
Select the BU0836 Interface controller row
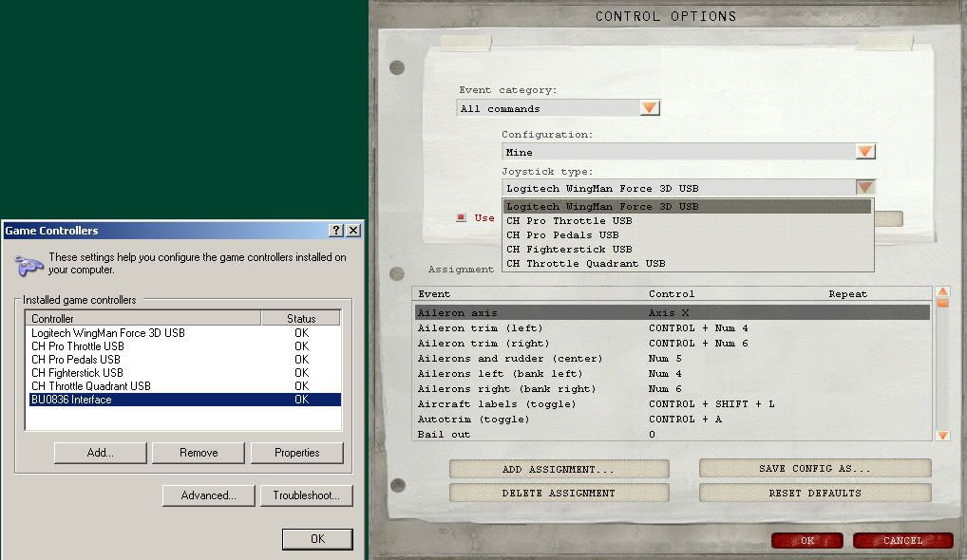click(183, 400)
